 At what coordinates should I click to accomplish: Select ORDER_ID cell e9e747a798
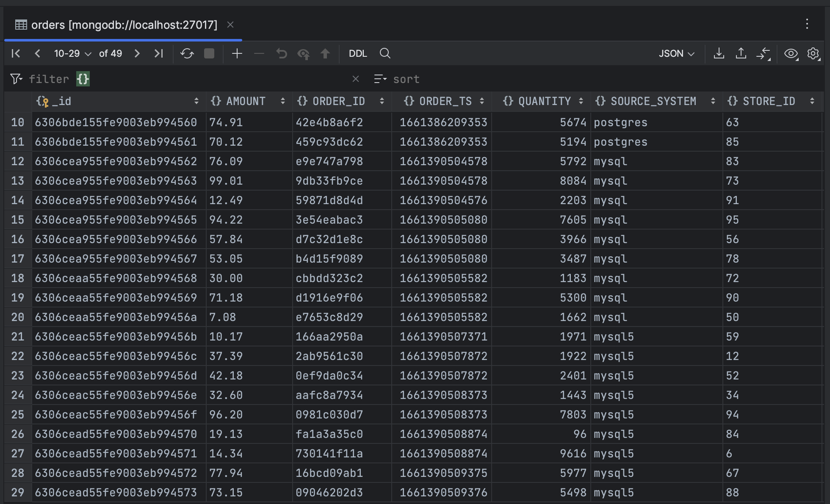(342, 161)
